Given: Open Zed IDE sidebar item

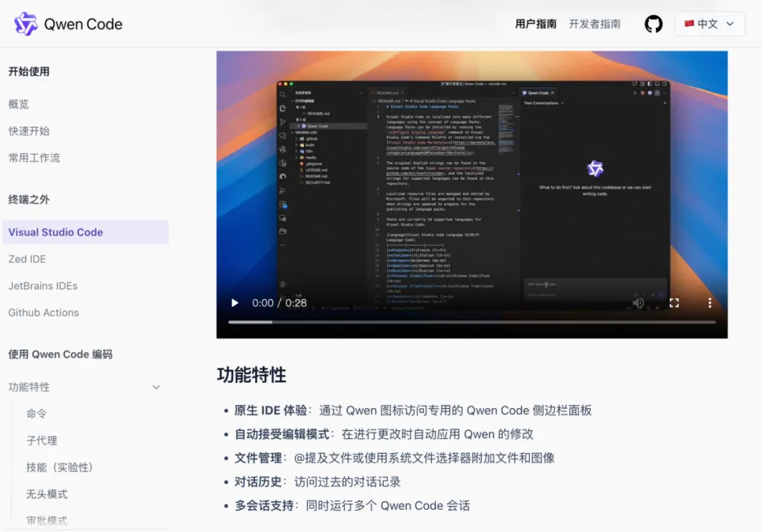Looking at the screenshot, I should coord(27,259).
